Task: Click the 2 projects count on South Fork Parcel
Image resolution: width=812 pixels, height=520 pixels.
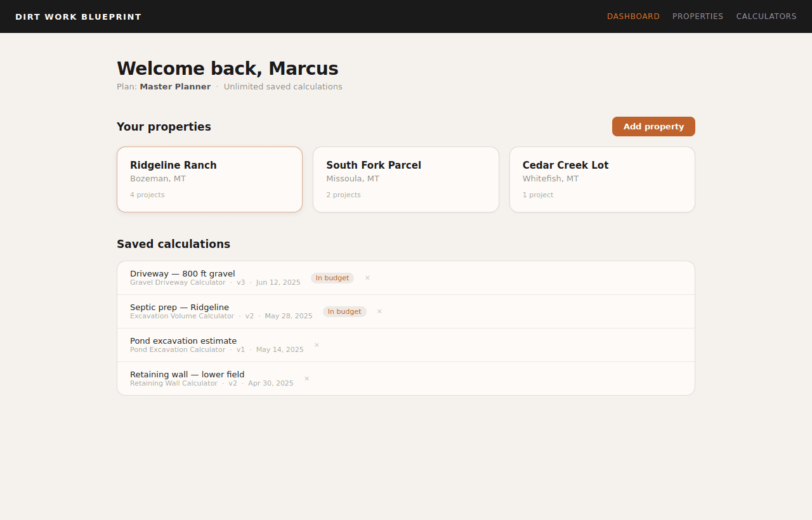Action: click(343, 195)
